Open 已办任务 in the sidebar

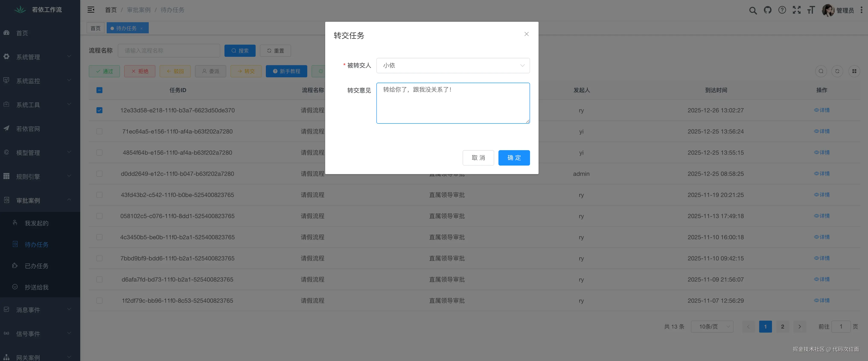point(36,266)
